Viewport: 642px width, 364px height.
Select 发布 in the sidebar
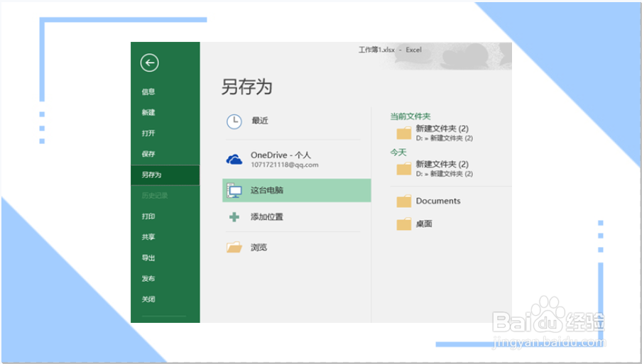click(x=148, y=279)
